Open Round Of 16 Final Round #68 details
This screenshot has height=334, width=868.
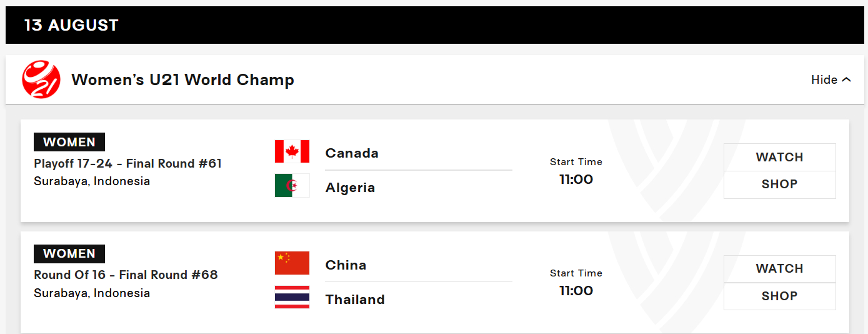click(x=126, y=275)
